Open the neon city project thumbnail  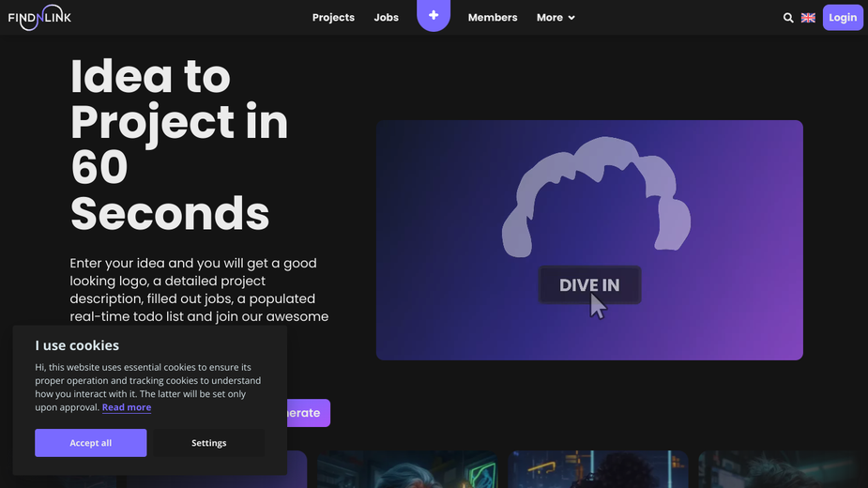[598, 469]
